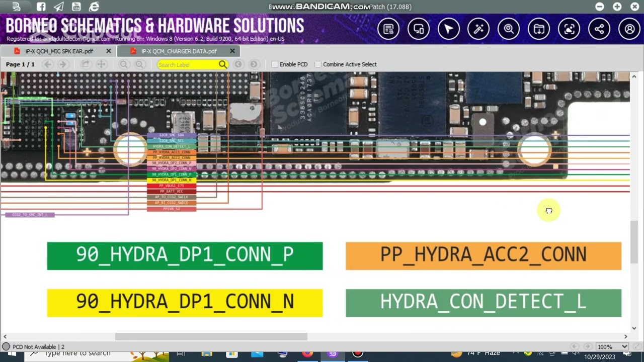Switch to iP-X QCM_CHARGER DATA.pdf tab
This screenshot has width=644, height=362.
[179, 51]
